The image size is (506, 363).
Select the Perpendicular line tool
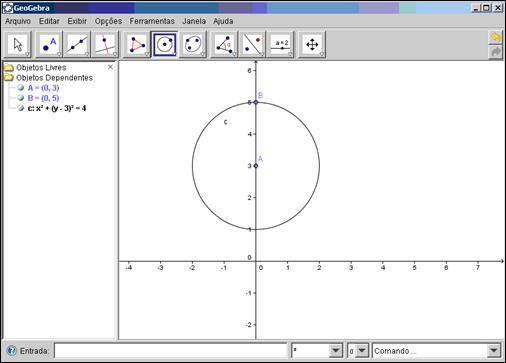pyautogui.click(x=105, y=44)
